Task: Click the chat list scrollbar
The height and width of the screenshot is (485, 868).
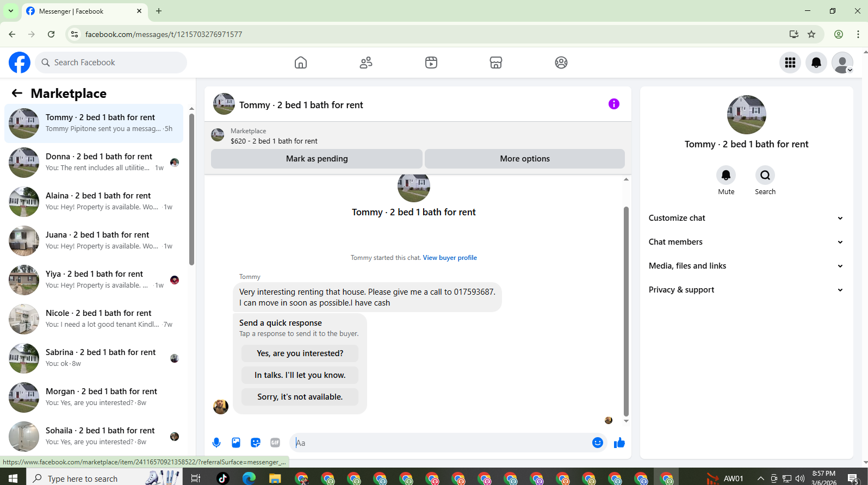Action: click(191, 189)
